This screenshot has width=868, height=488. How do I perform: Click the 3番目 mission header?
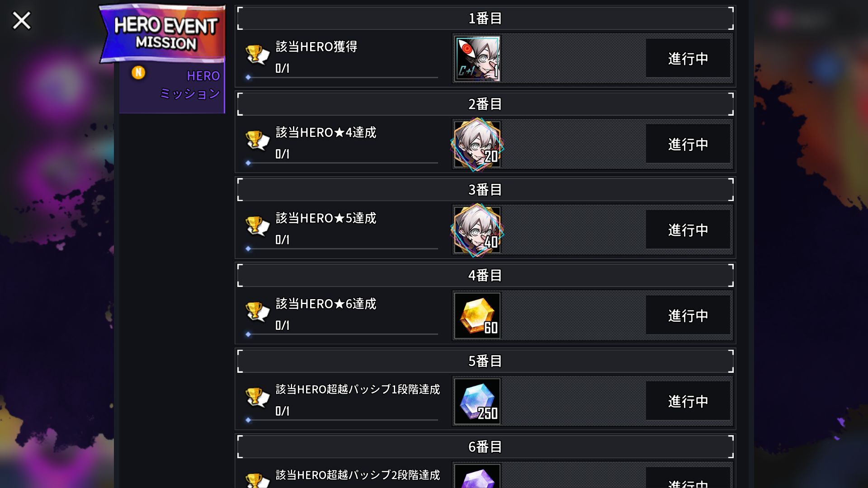click(x=485, y=190)
